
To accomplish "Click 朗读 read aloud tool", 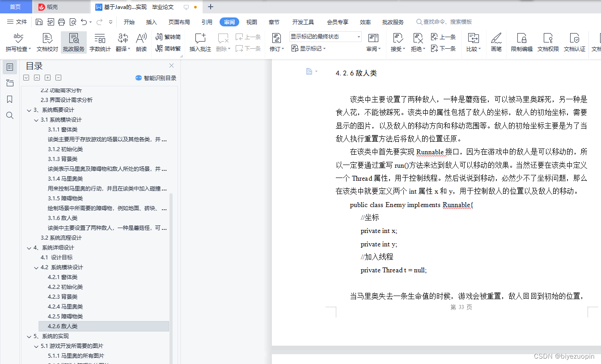I will coord(141,42).
